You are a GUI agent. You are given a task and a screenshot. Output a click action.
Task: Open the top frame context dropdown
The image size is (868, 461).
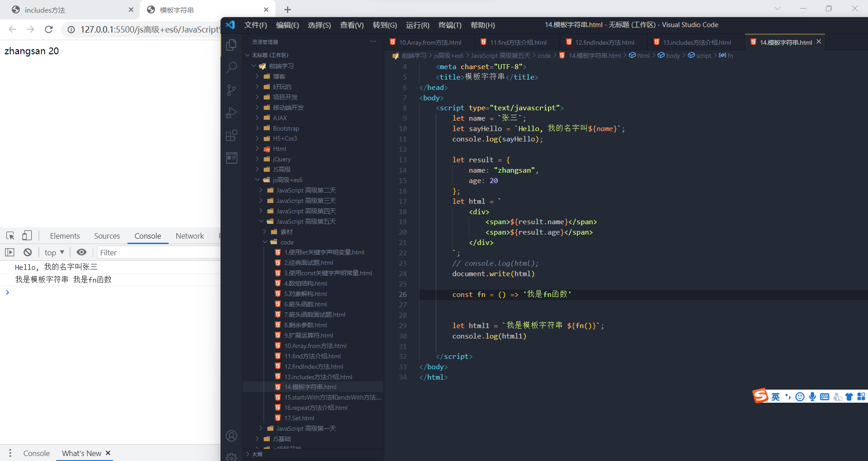tap(54, 252)
